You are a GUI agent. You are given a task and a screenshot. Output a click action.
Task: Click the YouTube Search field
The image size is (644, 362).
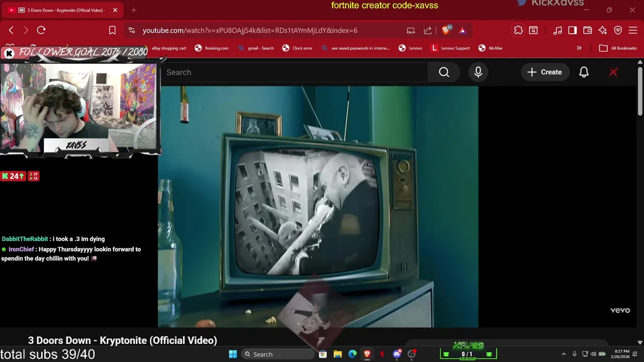tap(294, 72)
